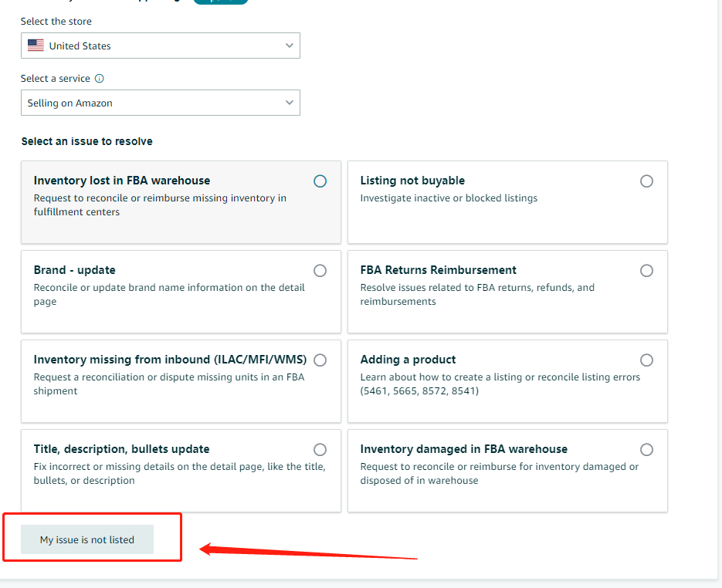This screenshot has height=588, width=722.
Task: Select Inventory damaged in FBA warehouse radio
Action: click(646, 450)
